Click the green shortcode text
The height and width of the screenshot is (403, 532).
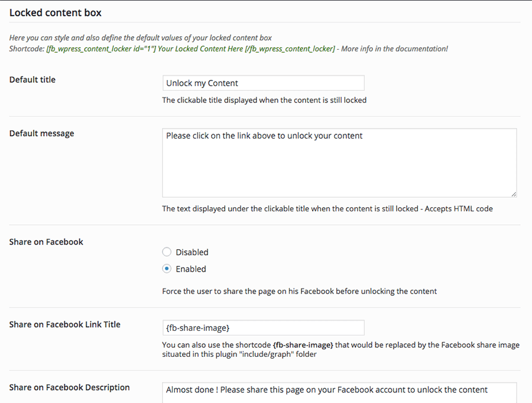(x=190, y=49)
